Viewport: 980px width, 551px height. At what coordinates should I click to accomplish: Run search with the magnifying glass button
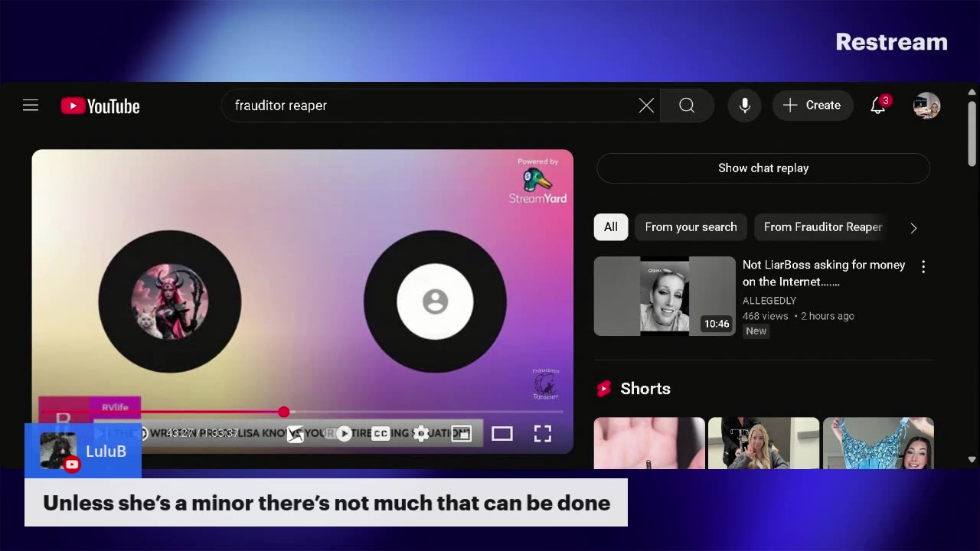(687, 106)
